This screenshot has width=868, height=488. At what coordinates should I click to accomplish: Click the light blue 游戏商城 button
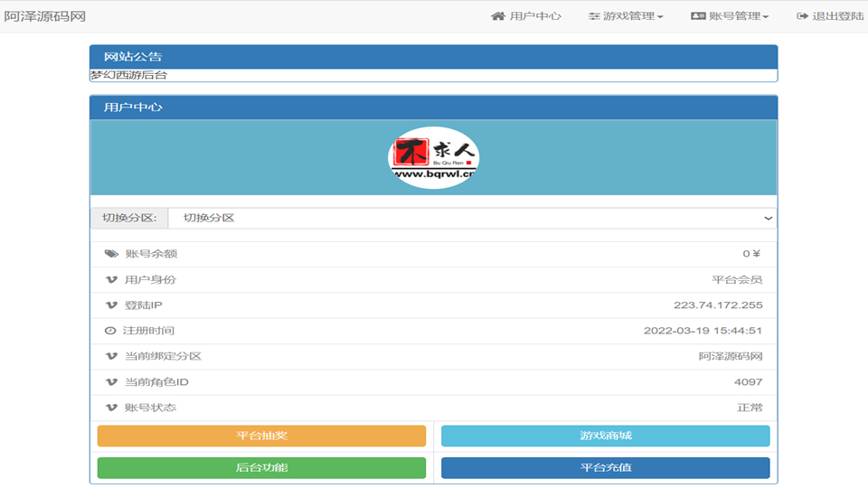[606, 436]
